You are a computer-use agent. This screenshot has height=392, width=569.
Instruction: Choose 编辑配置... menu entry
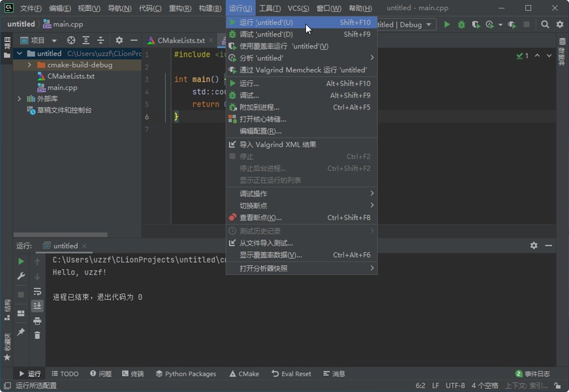click(301, 131)
